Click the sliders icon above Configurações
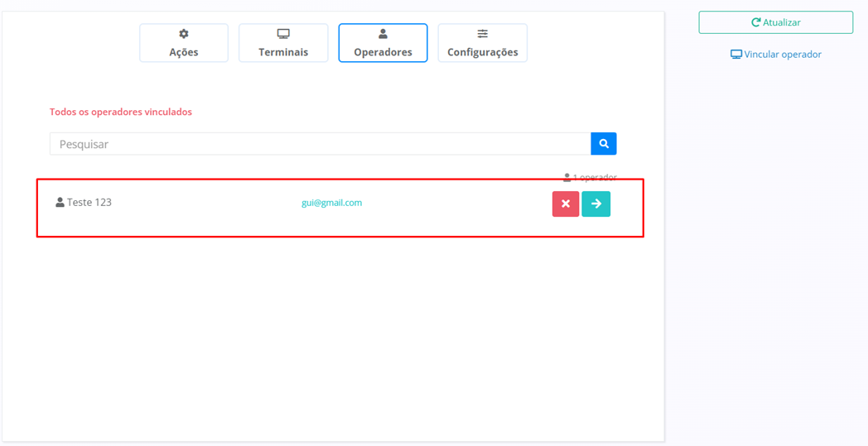 click(482, 34)
